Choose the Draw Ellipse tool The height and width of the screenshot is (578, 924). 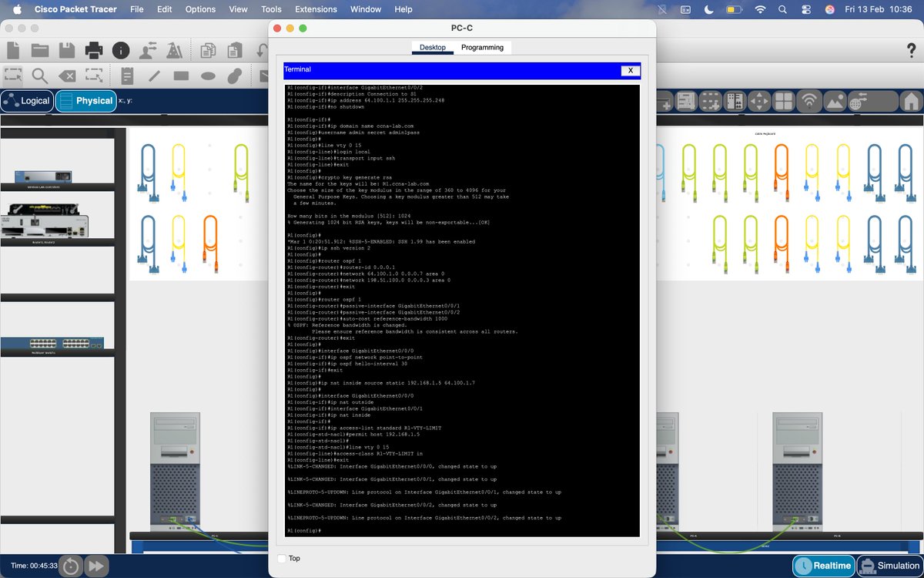(208, 76)
